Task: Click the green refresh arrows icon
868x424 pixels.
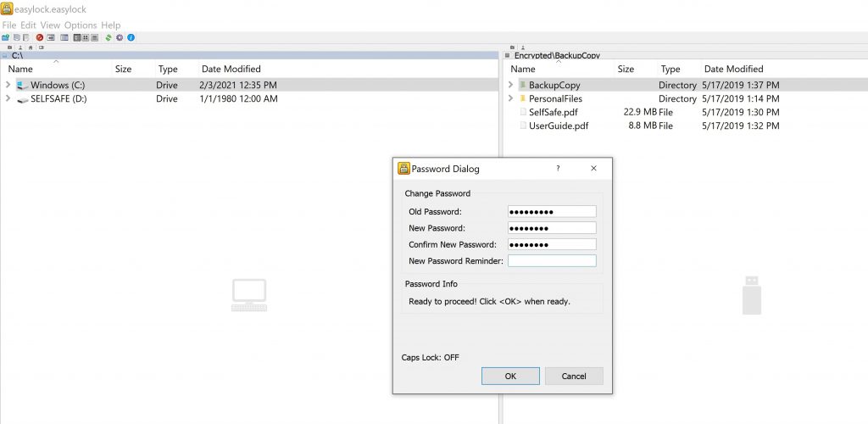Action: pyautogui.click(x=108, y=37)
